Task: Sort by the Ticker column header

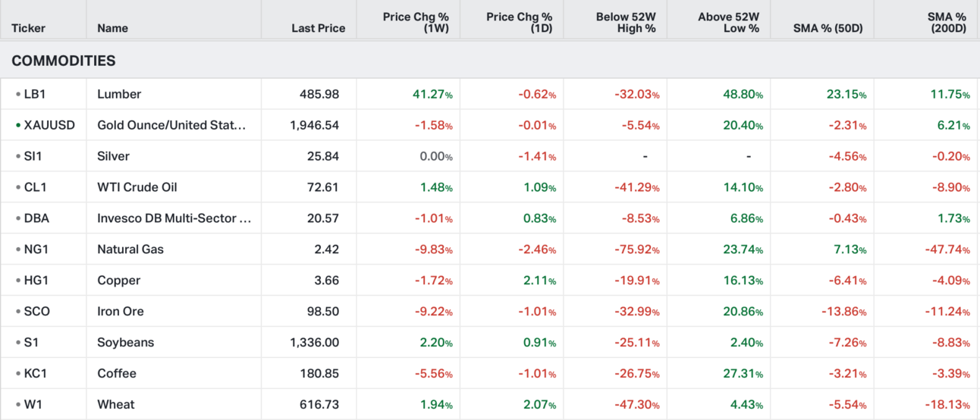Action: point(28,28)
